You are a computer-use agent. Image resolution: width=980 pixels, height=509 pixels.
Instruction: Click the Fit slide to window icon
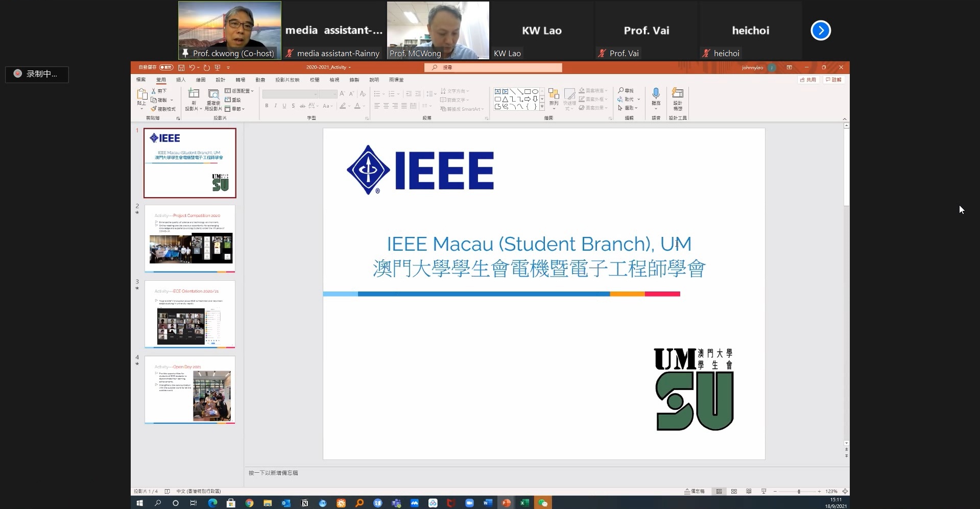click(845, 491)
